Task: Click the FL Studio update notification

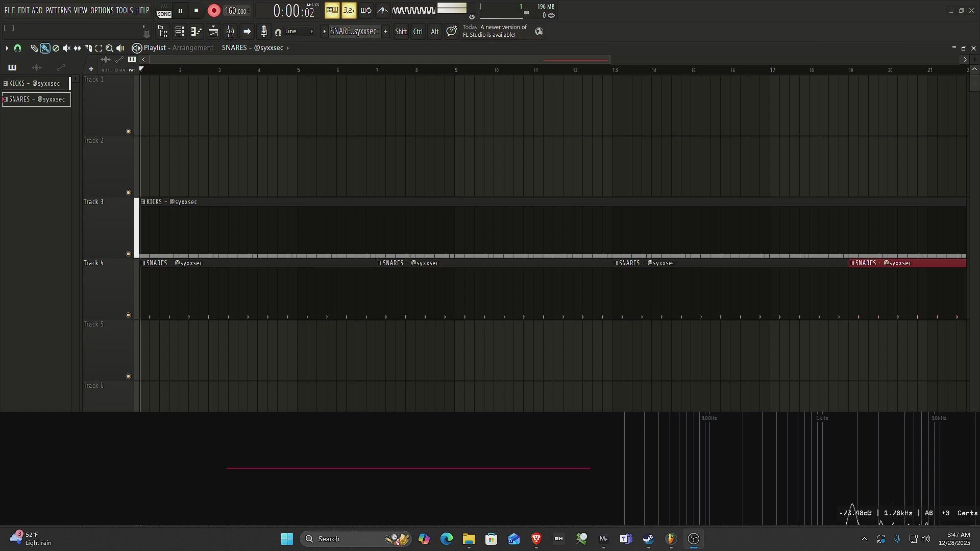Action: (494, 31)
